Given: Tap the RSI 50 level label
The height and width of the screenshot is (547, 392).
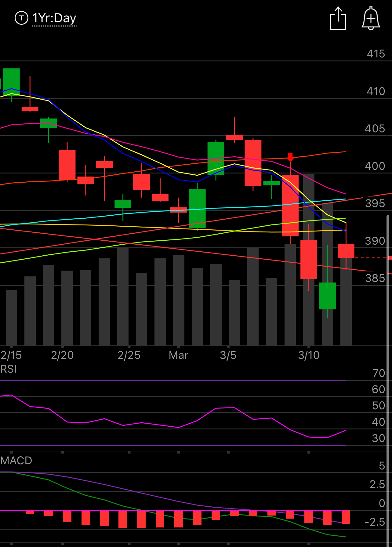Looking at the screenshot, I should [x=379, y=406].
